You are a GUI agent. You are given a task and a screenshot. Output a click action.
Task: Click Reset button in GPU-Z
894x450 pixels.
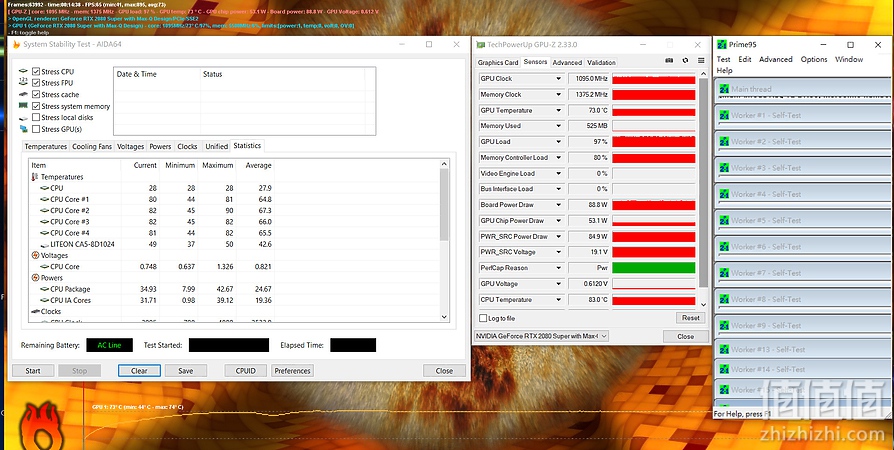pyautogui.click(x=690, y=318)
